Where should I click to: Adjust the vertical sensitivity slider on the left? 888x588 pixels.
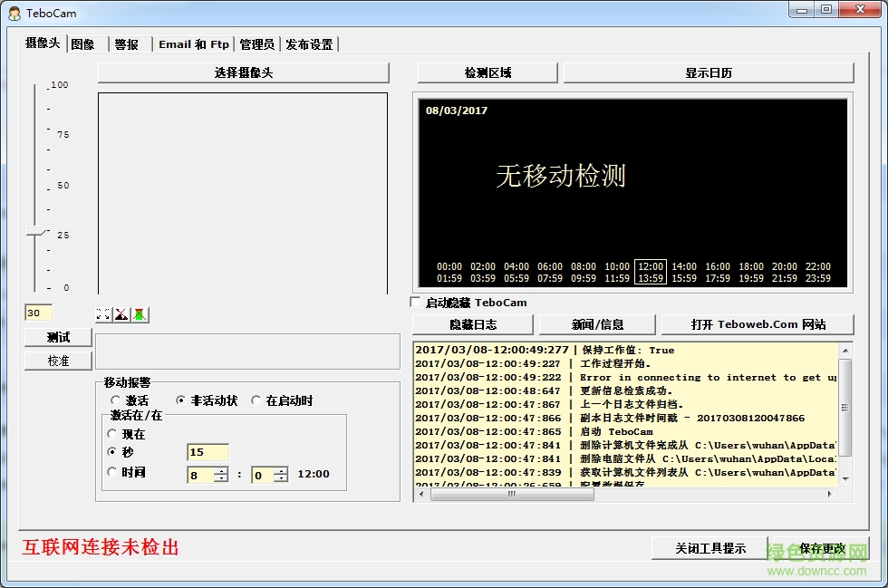pos(34,229)
